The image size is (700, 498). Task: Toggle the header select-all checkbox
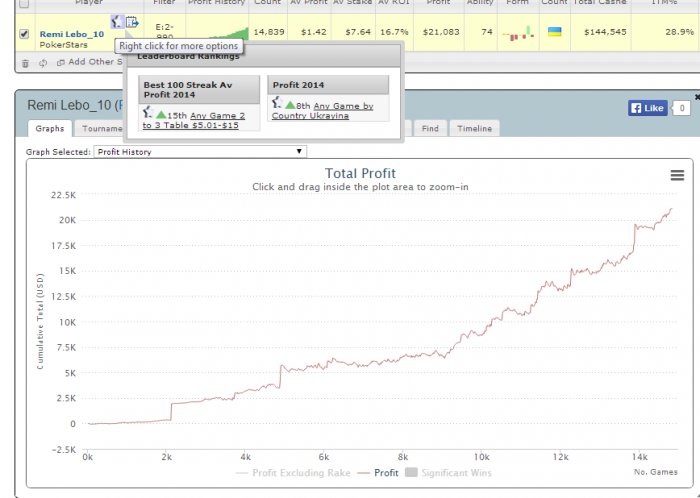coord(24,3)
